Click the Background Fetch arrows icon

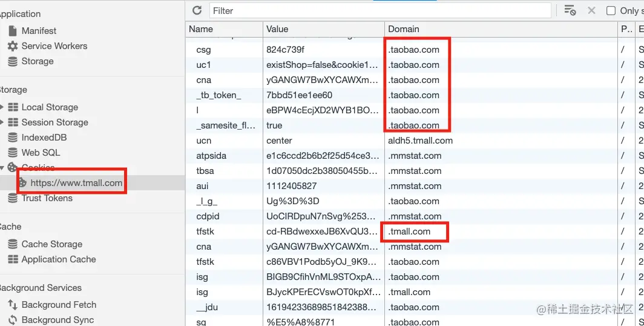13,305
